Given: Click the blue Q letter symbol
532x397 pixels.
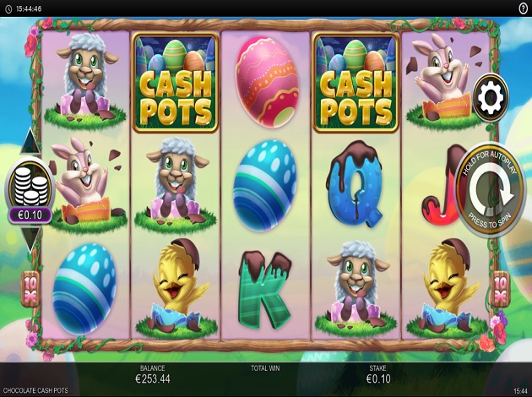Looking at the screenshot, I should (356, 184).
